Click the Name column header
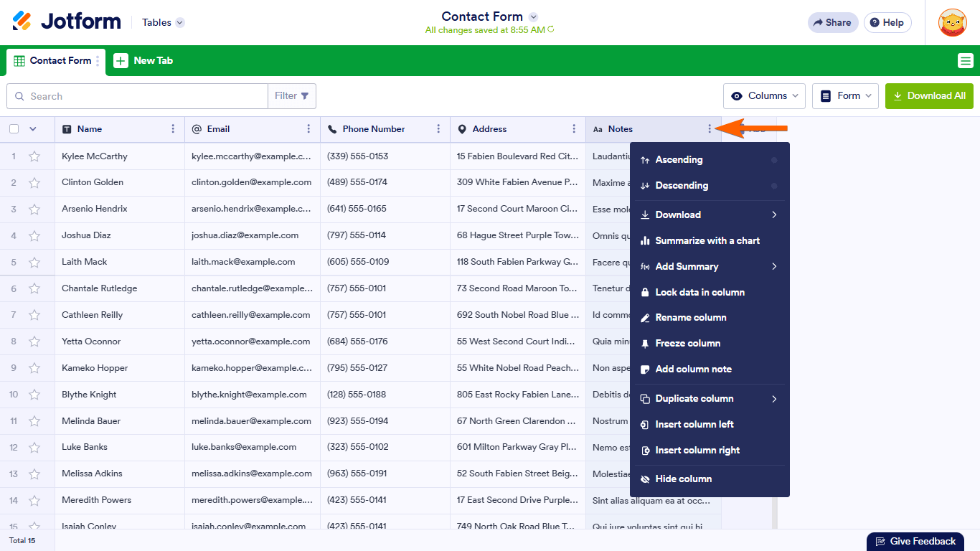The image size is (980, 551). [x=120, y=129]
